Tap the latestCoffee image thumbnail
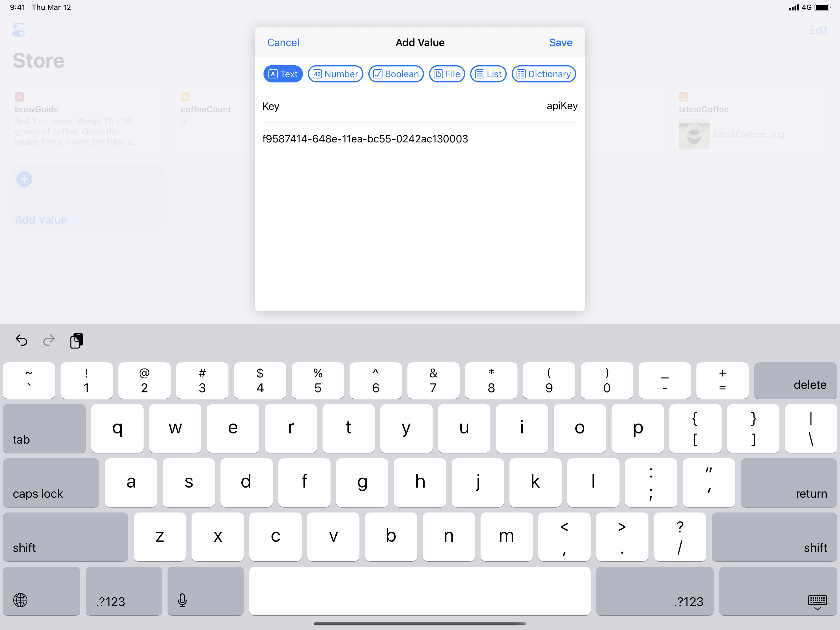Viewport: 840px width, 630px height. (694, 134)
